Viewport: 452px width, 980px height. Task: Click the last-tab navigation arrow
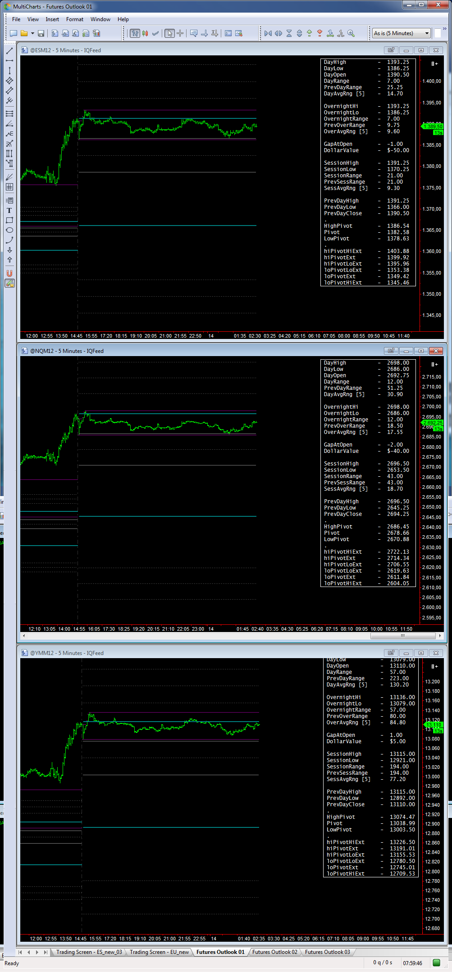pos(46,952)
